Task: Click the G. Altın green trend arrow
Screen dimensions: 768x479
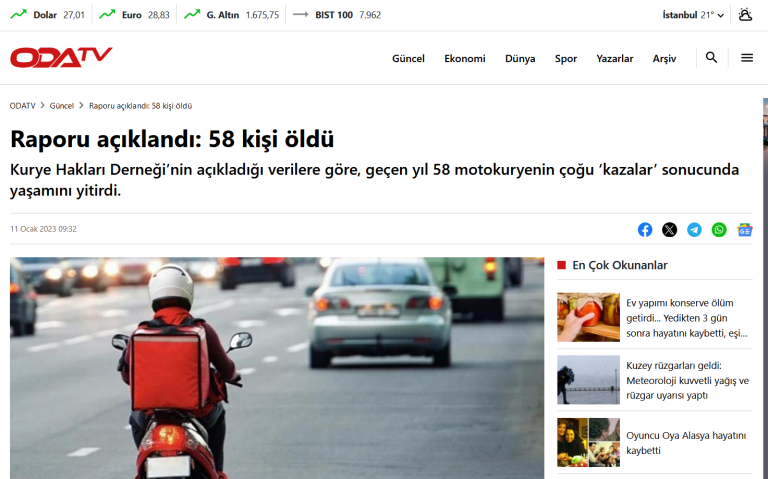Action: point(192,15)
